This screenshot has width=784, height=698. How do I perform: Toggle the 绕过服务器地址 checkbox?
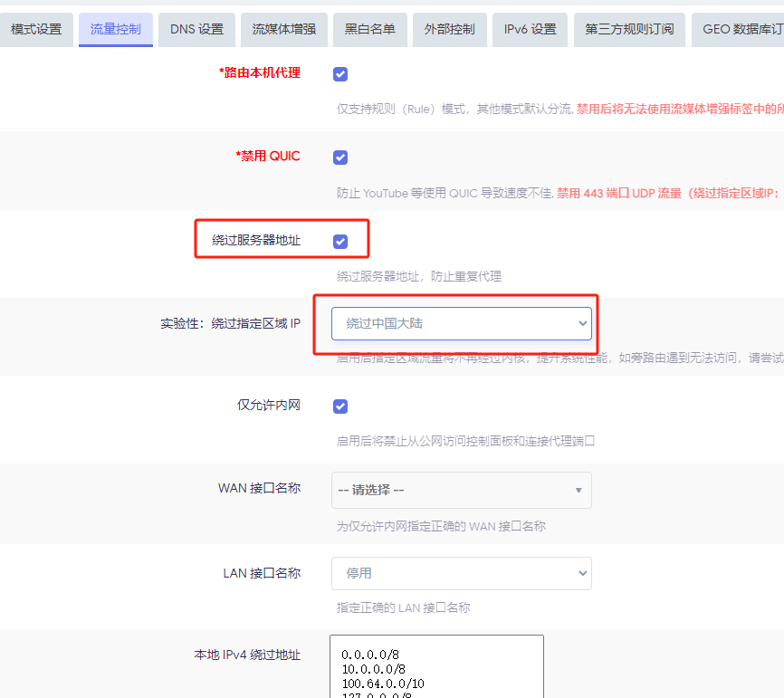340,242
